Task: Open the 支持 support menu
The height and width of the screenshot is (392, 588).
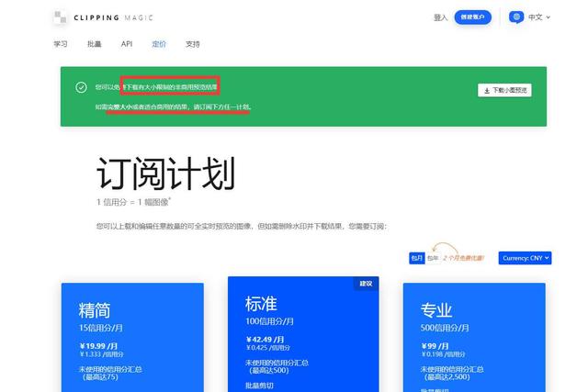Action: coord(193,43)
